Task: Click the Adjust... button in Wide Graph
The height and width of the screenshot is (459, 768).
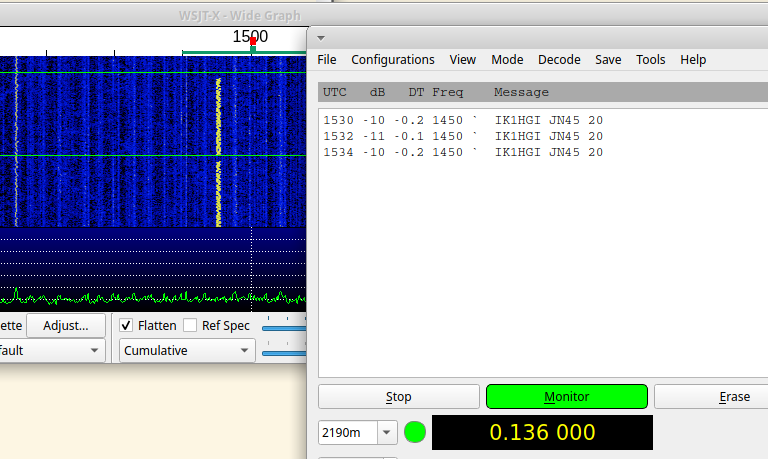Action: 66,326
